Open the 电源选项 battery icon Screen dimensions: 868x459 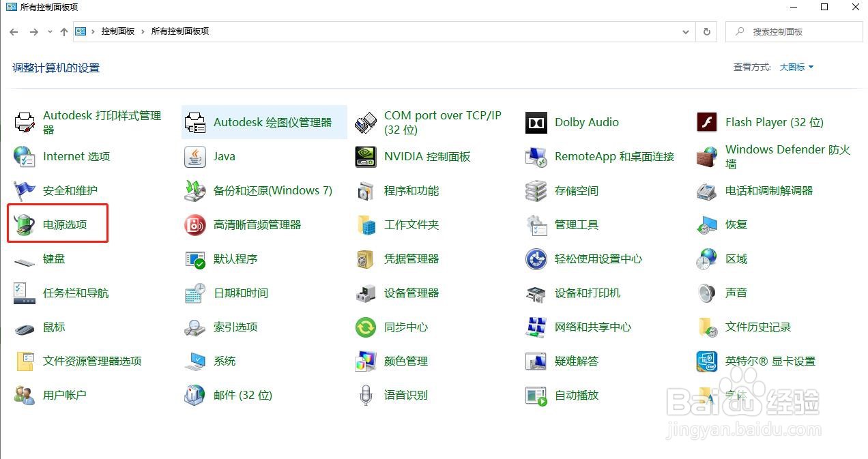(25, 225)
